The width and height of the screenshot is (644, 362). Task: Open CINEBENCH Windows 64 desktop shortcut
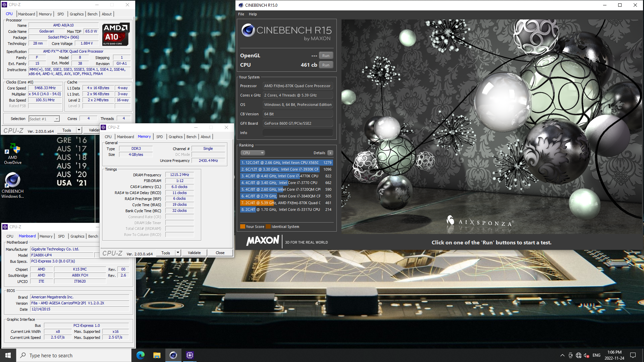click(13, 185)
